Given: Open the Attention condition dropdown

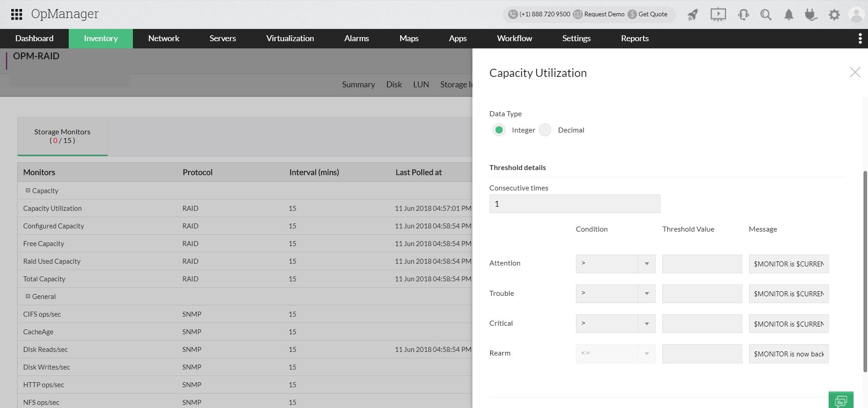Looking at the screenshot, I should (x=615, y=264).
